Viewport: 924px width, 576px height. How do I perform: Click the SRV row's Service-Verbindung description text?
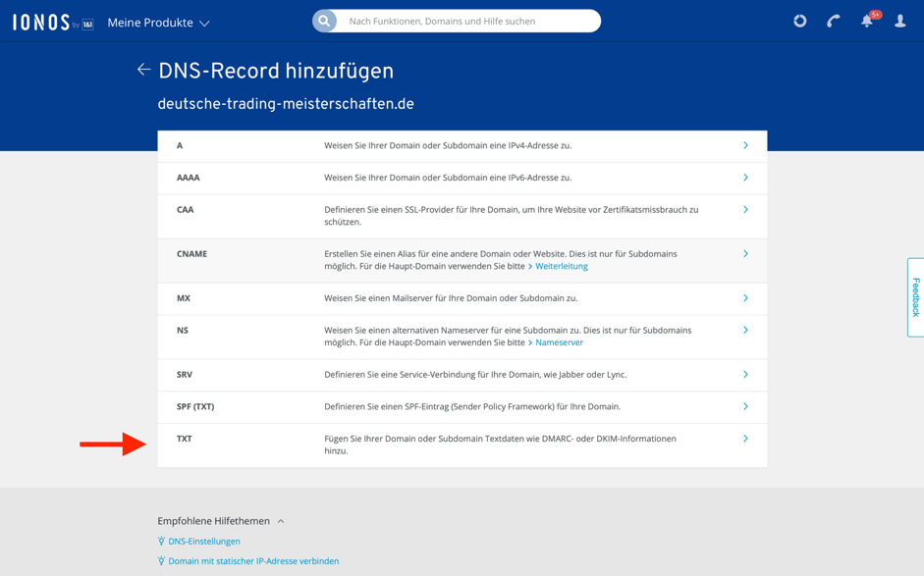pyautogui.click(x=475, y=375)
